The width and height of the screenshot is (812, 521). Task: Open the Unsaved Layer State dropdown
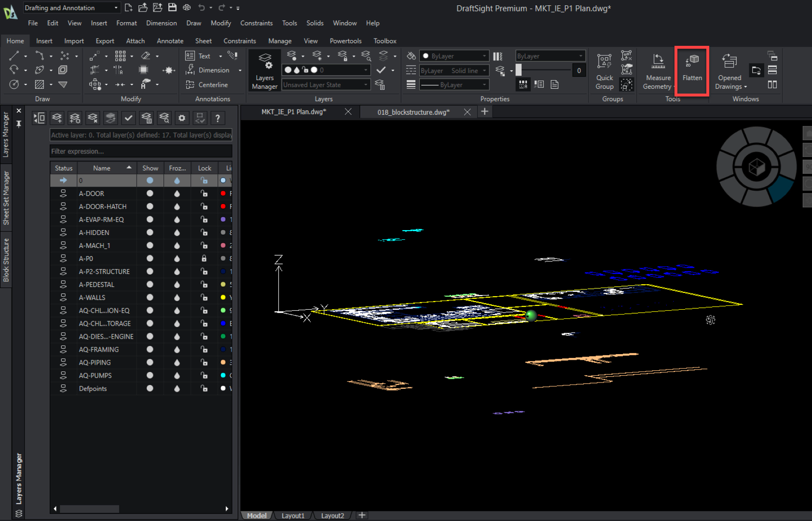tap(326, 84)
